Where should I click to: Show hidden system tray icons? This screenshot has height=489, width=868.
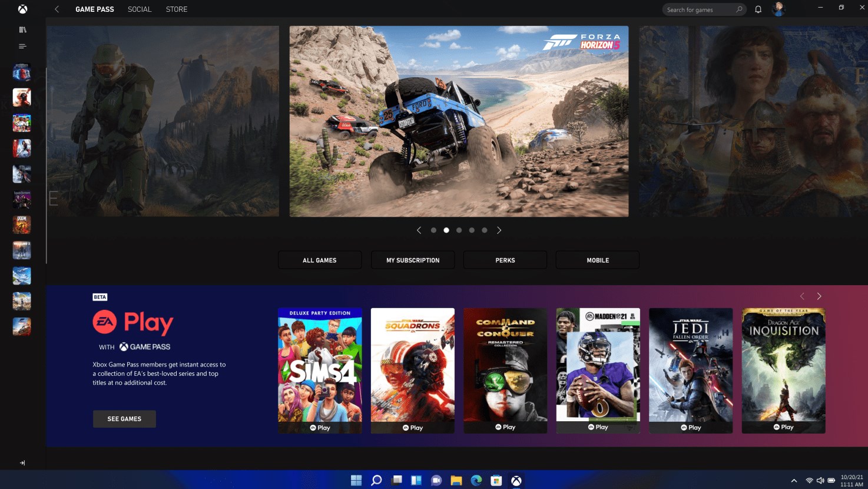[794, 481]
